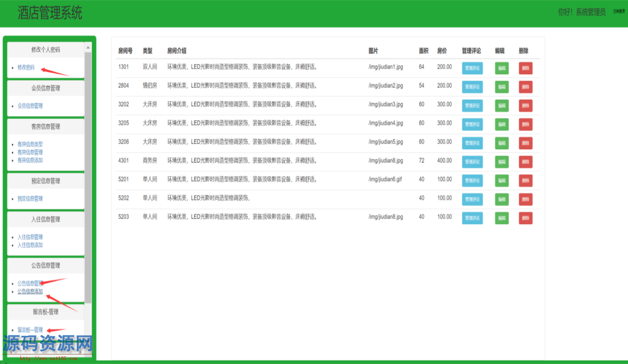Viewport: 628px width, 364px height.
Task: Click the 留言板—管理 sidebar link
Action: tap(30, 330)
